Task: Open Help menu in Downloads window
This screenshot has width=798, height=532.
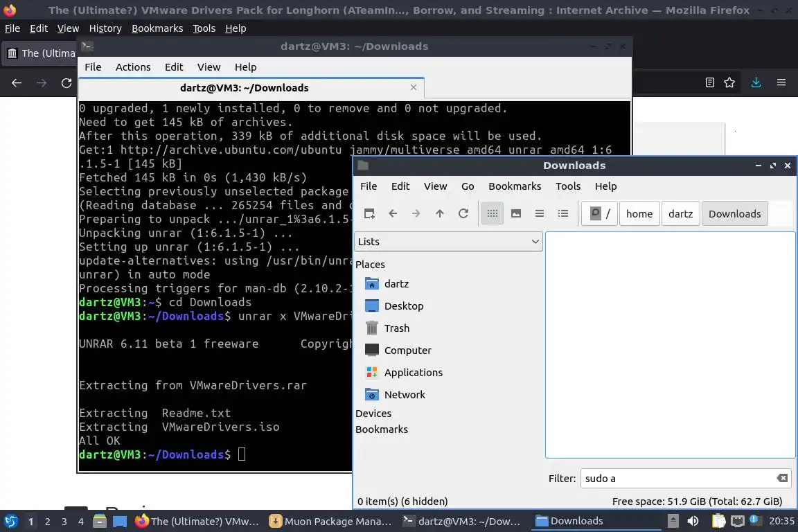Action: point(605,186)
